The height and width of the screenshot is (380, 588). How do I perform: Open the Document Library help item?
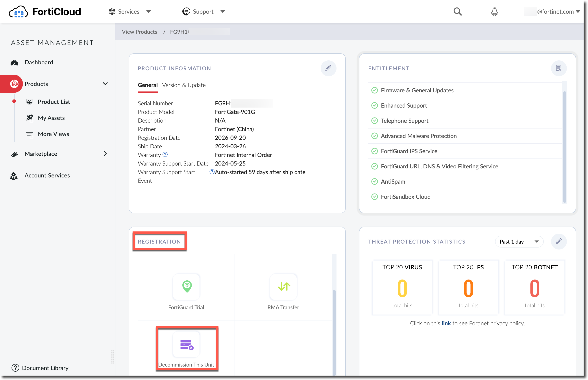point(40,368)
